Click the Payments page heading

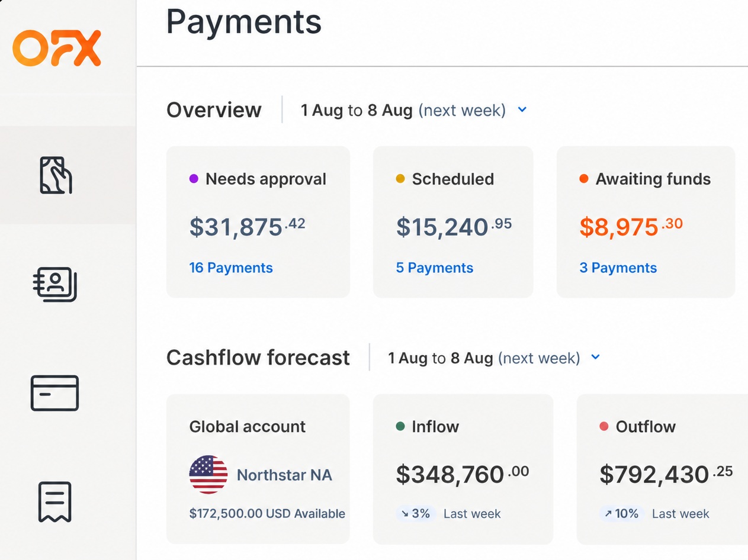pyautogui.click(x=244, y=22)
